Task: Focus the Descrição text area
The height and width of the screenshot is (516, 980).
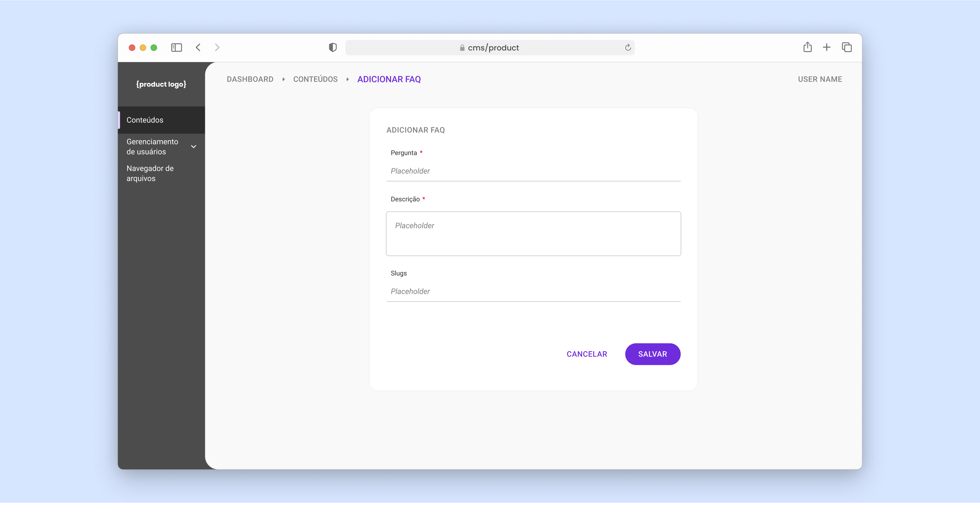Action: click(x=533, y=234)
